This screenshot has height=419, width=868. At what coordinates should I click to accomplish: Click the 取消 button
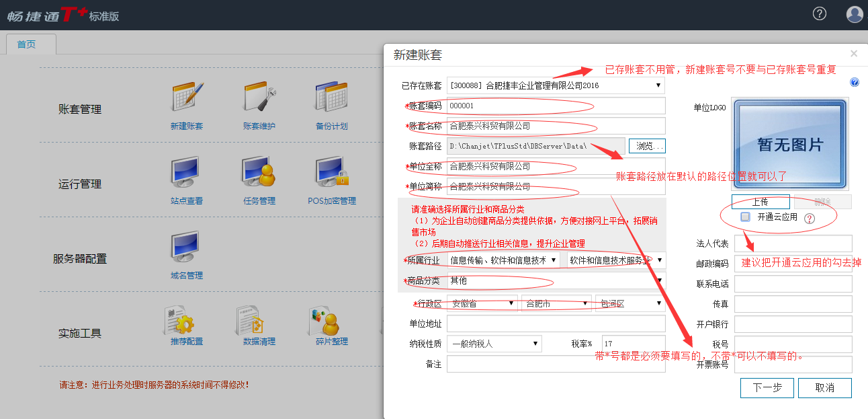pos(824,388)
